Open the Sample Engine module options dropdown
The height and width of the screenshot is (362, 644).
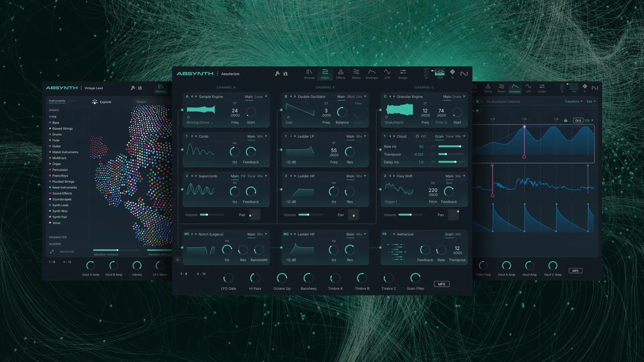pos(266,97)
